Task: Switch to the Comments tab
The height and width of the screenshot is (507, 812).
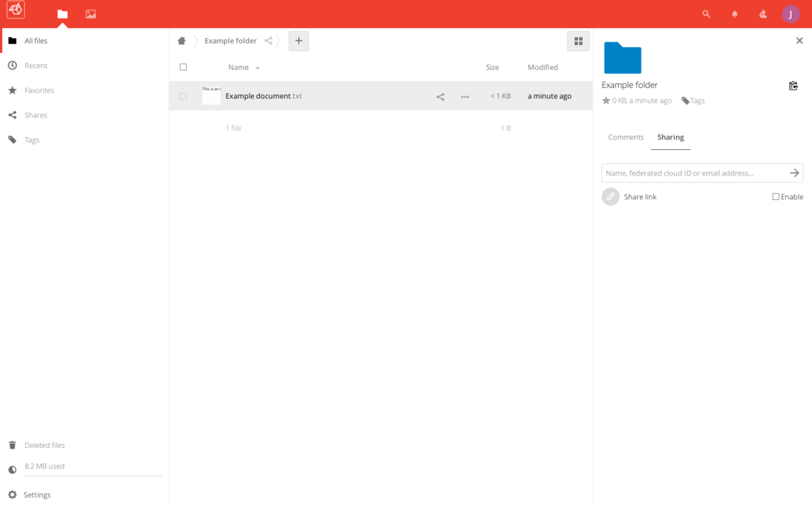Action: pyautogui.click(x=625, y=137)
